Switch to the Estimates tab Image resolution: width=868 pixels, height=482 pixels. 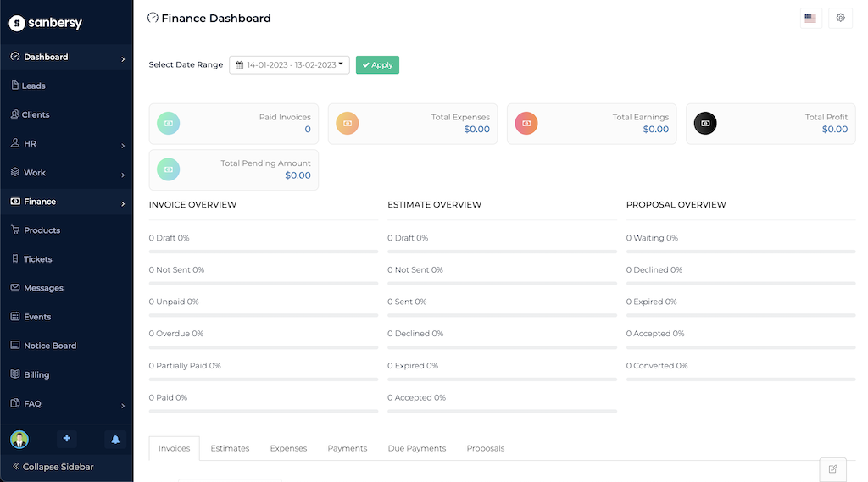click(230, 448)
